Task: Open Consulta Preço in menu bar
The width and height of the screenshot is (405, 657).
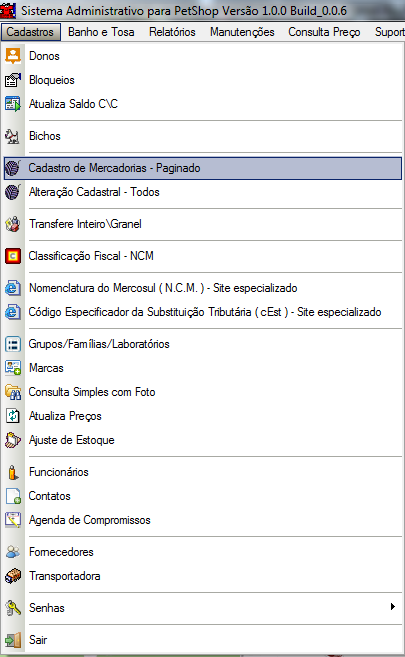Action: tap(324, 32)
